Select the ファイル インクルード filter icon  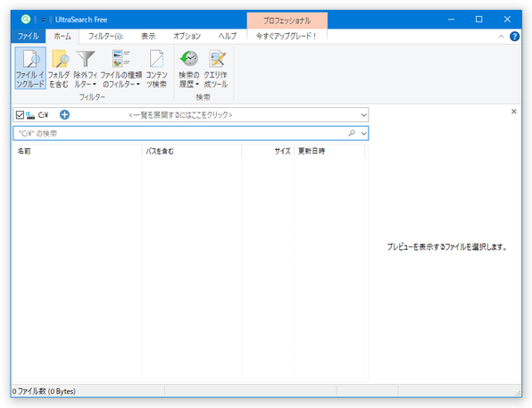point(30,68)
